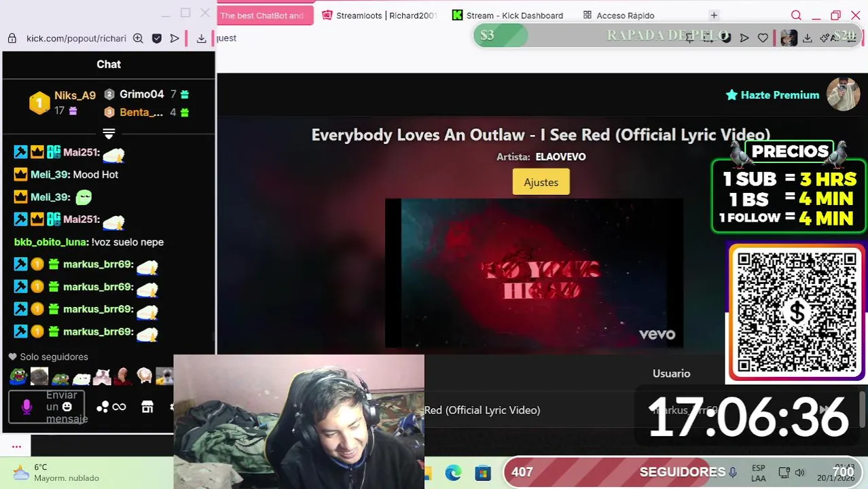Image resolution: width=868 pixels, height=489 pixels.
Task: Click bkb_obito_luna username in chat
Action: click(51, 242)
